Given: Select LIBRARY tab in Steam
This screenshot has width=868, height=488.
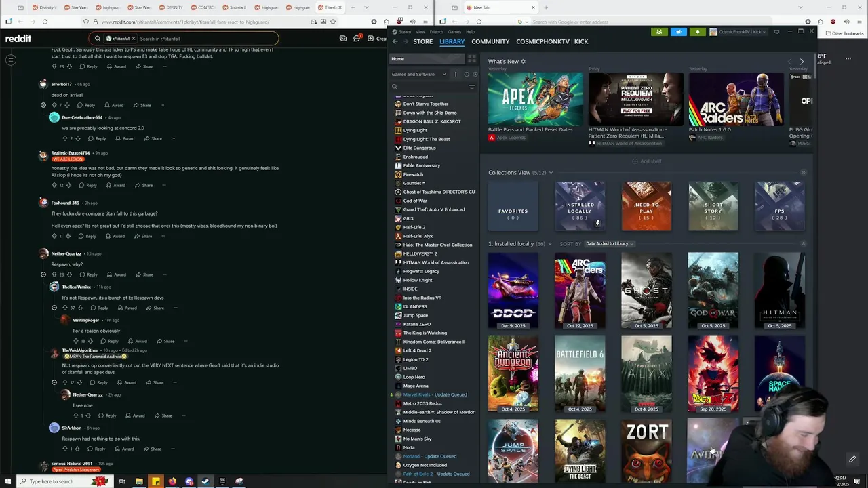Looking at the screenshot, I should 452,41.
